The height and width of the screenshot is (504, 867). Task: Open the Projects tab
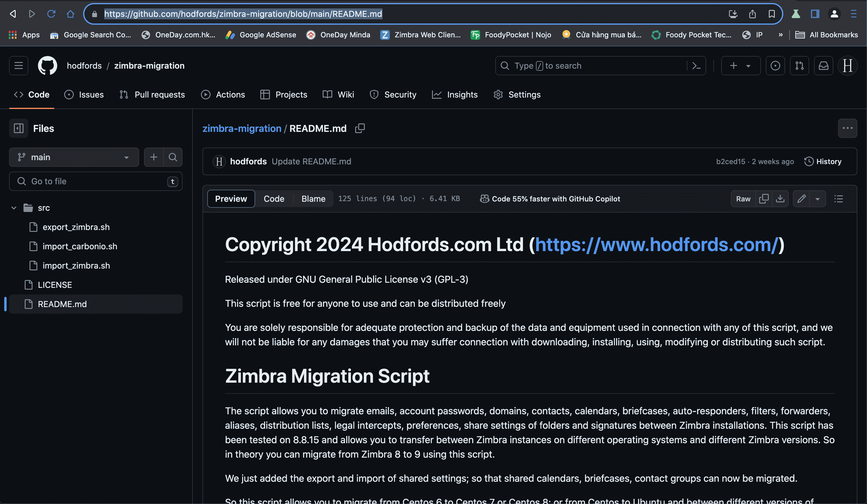point(284,95)
